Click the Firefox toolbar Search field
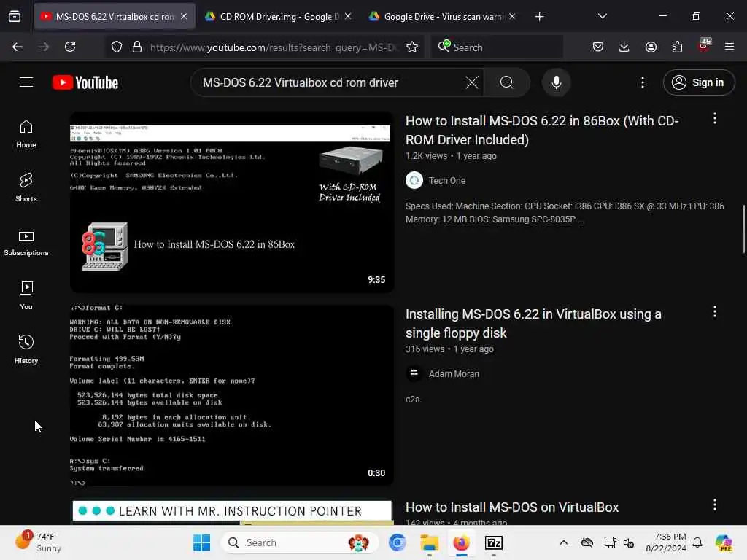The width and height of the screenshot is (747, 560). 497,47
